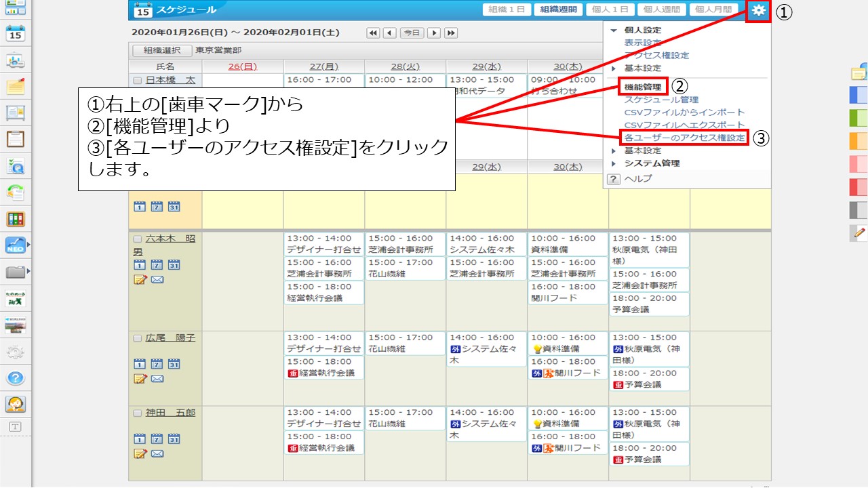Collapse the 個人設定 section
The image size is (868, 488).
tap(614, 30)
